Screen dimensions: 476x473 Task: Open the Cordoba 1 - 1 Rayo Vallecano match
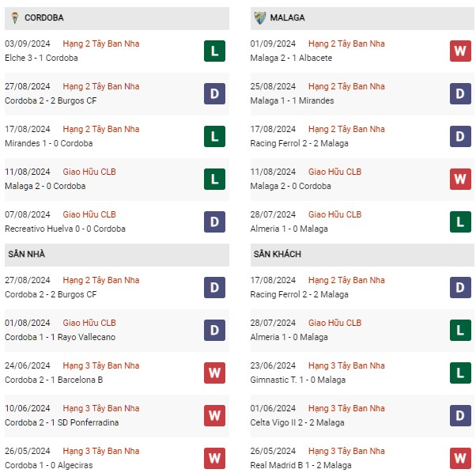(x=60, y=337)
